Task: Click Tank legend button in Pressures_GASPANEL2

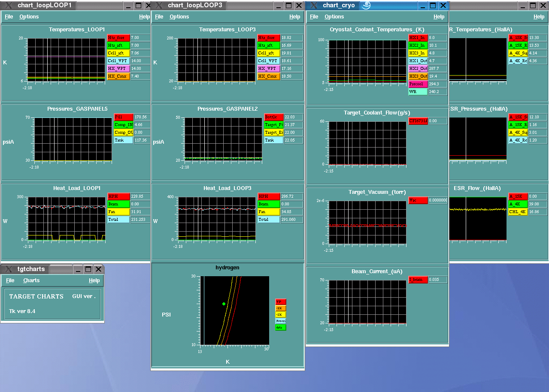Action: pos(274,140)
